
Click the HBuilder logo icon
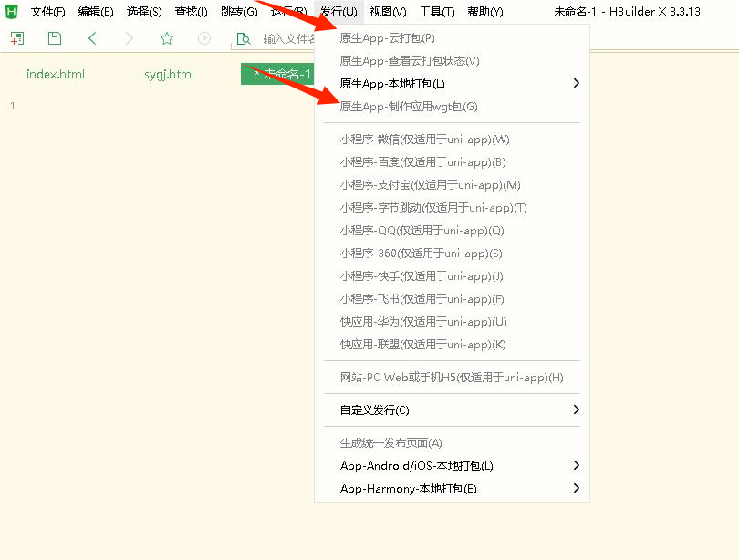12,11
